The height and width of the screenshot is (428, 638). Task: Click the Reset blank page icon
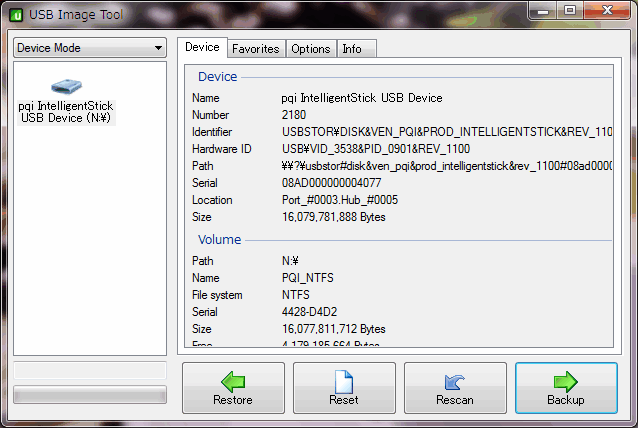pos(344,382)
